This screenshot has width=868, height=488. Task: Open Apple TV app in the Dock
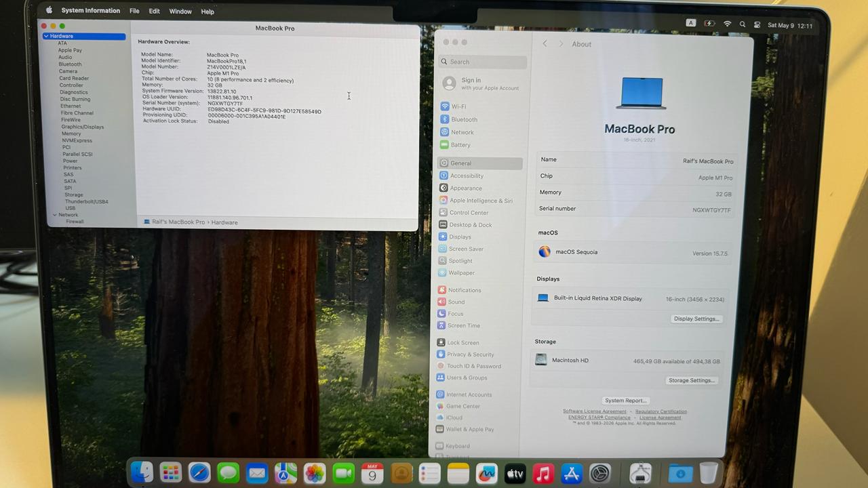(x=515, y=473)
